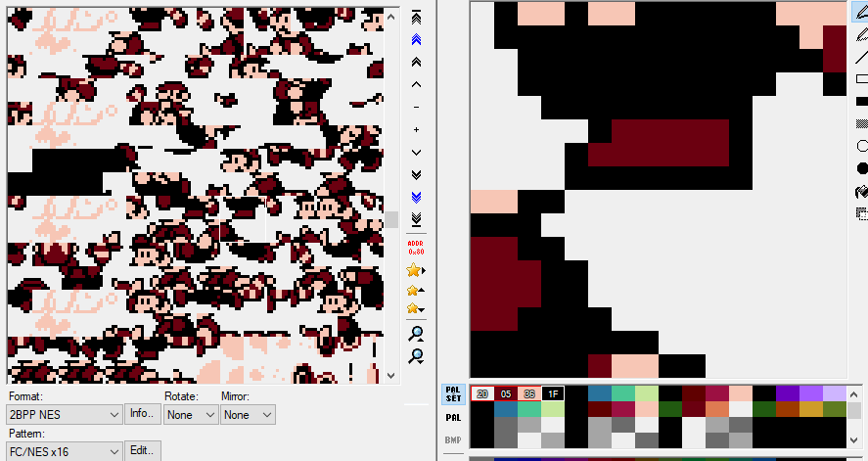868x461 pixels.
Task: Click the format Info.. button
Action: [142, 413]
